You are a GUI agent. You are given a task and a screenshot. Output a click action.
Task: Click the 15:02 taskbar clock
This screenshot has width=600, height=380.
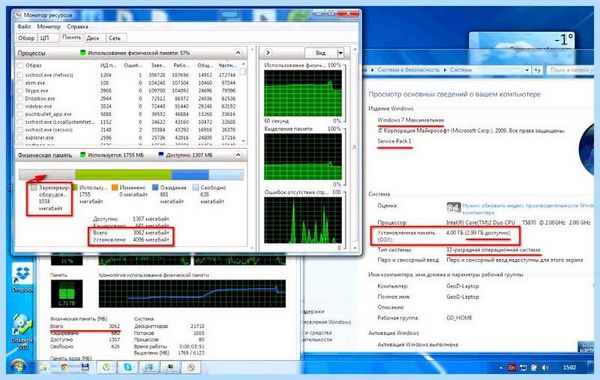(569, 368)
